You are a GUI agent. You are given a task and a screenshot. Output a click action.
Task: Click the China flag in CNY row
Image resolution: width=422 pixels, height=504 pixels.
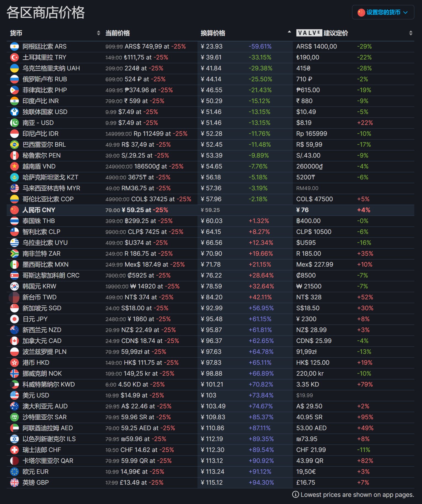click(x=15, y=210)
